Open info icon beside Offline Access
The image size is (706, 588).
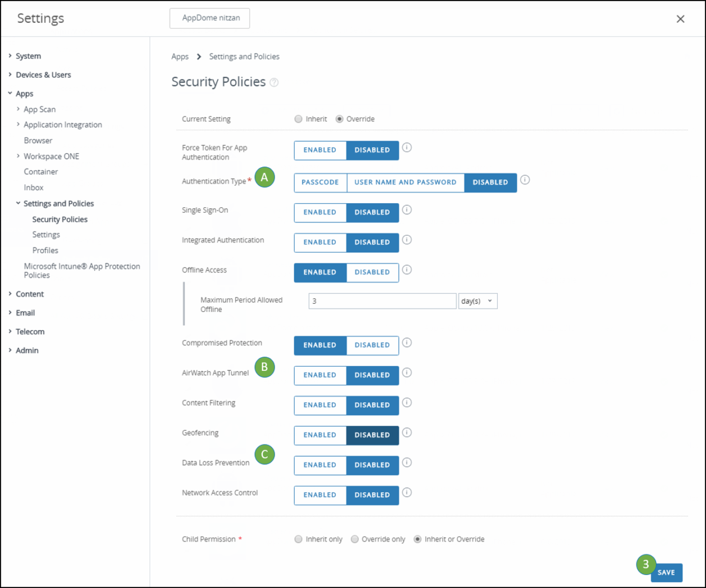(x=407, y=270)
